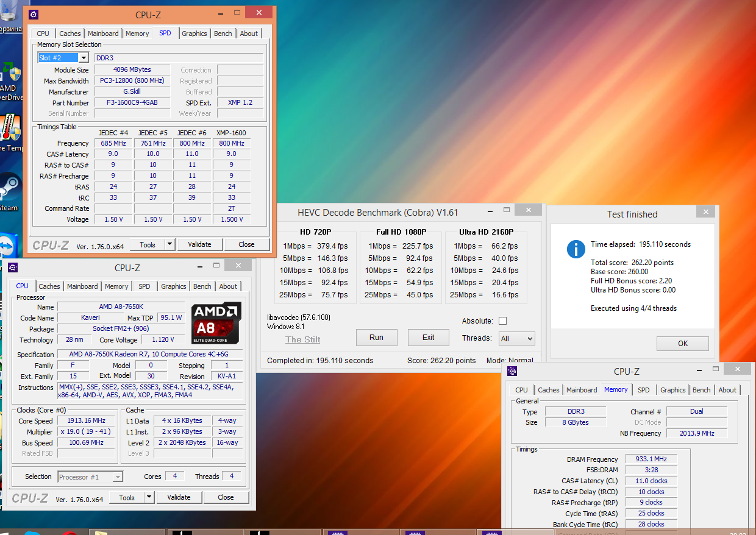Click Part Number field F3-1600C9-4GAB
756x535 pixels.
pos(132,103)
